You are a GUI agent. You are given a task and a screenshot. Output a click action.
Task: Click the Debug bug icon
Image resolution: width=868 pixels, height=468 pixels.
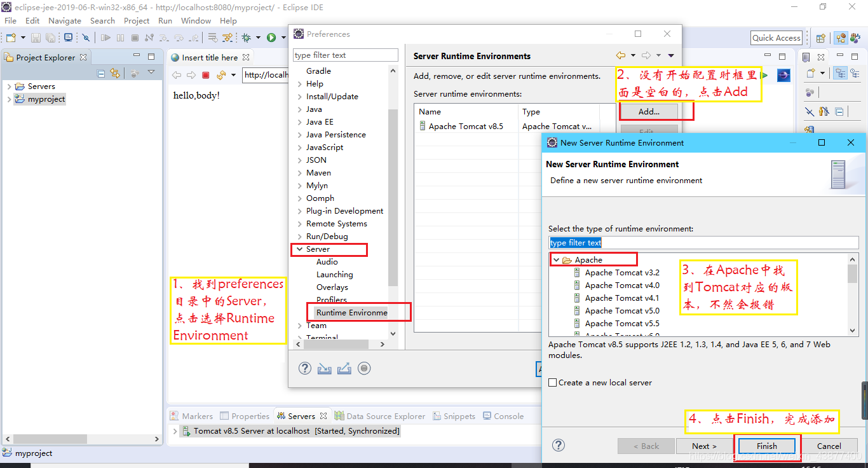click(246, 38)
